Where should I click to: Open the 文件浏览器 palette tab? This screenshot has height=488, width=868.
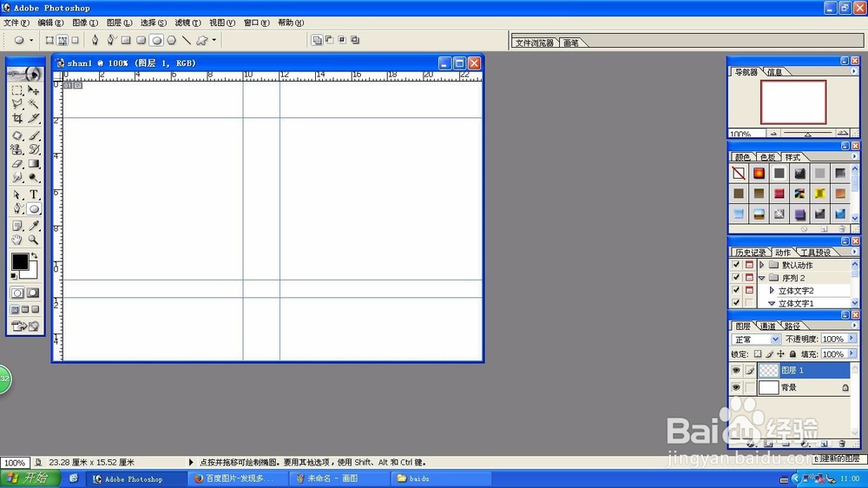(x=535, y=43)
